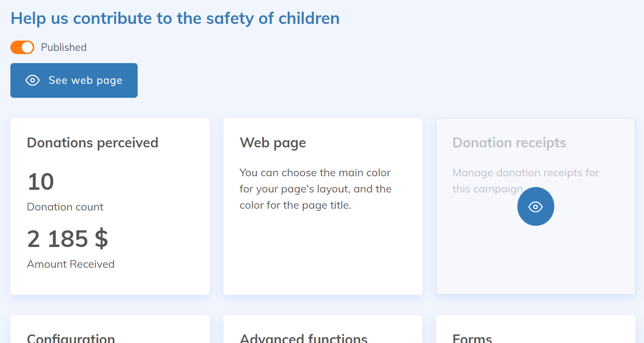Click the 2 185 $ amount received figure
The image size is (644, 343).
68,238
